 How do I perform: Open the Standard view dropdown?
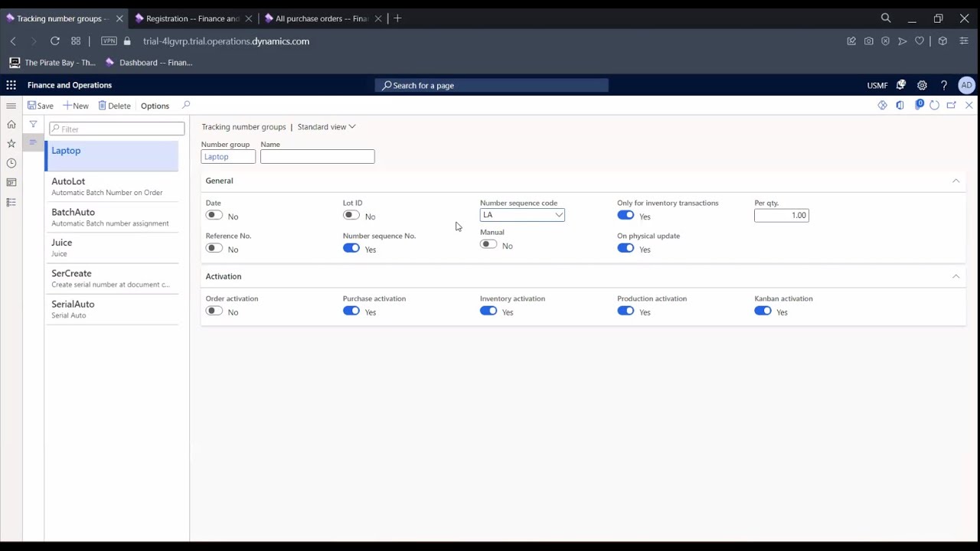[x=326, y=127]
